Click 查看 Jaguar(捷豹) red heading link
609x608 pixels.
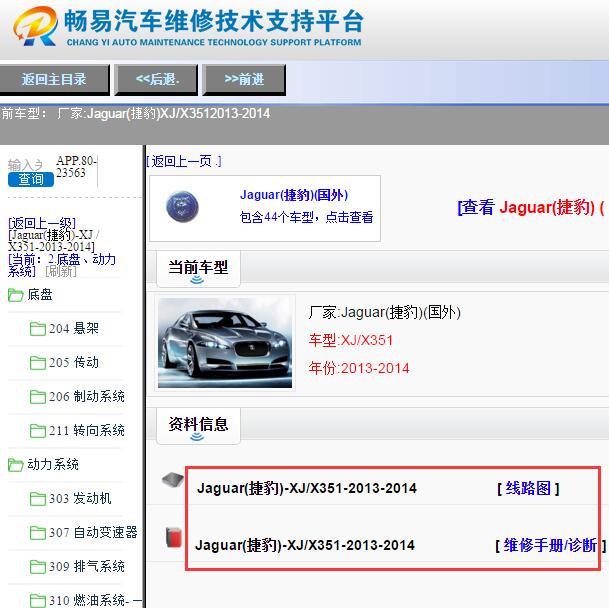(532, 207)
